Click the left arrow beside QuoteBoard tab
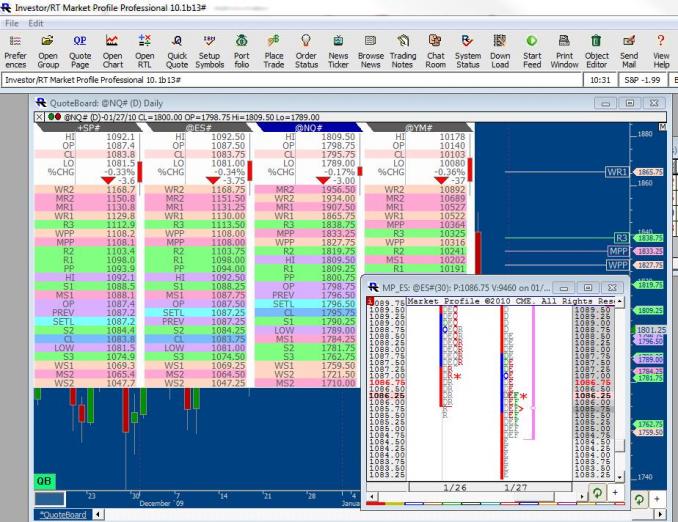Image resolution: width=678 pixels, height=522 pixels. 98,515
